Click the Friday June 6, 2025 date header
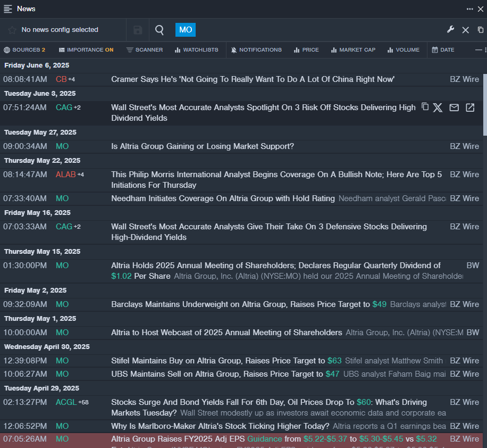The width and height of the screenshot is (487, 448). tap(37, 65)
